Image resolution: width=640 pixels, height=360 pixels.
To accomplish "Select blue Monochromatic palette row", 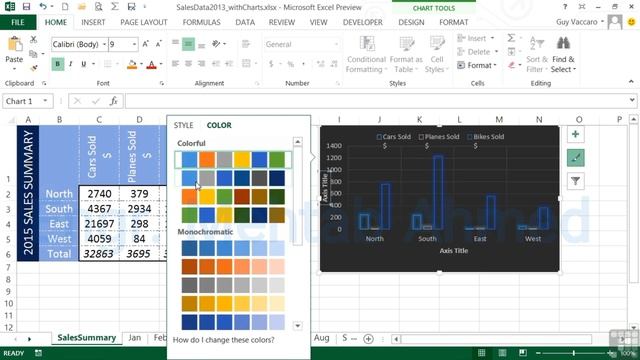I will point(233,248).
